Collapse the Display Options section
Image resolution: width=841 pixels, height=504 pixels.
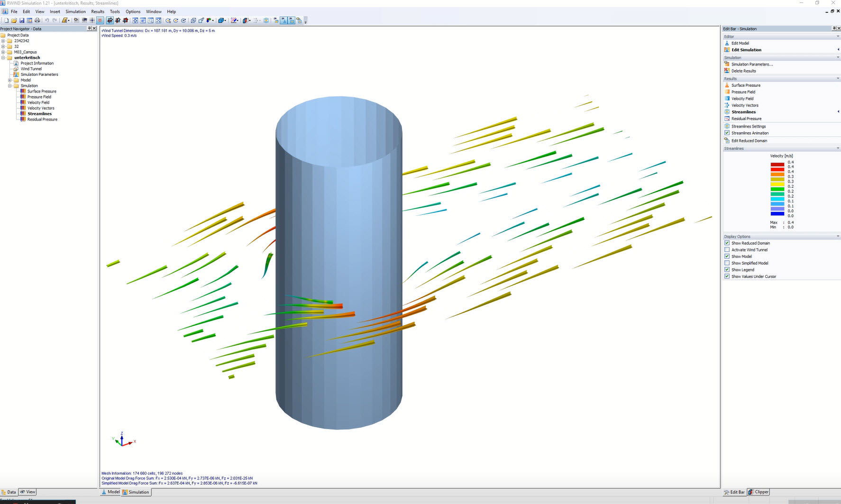838,236
